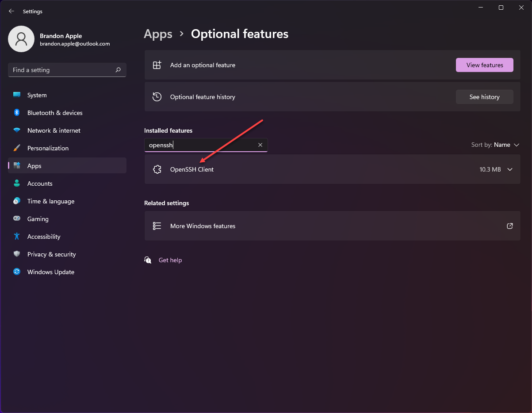Open Network & internet settings
The height and width of the screenshot is (413, 532).
pos(54,130)
